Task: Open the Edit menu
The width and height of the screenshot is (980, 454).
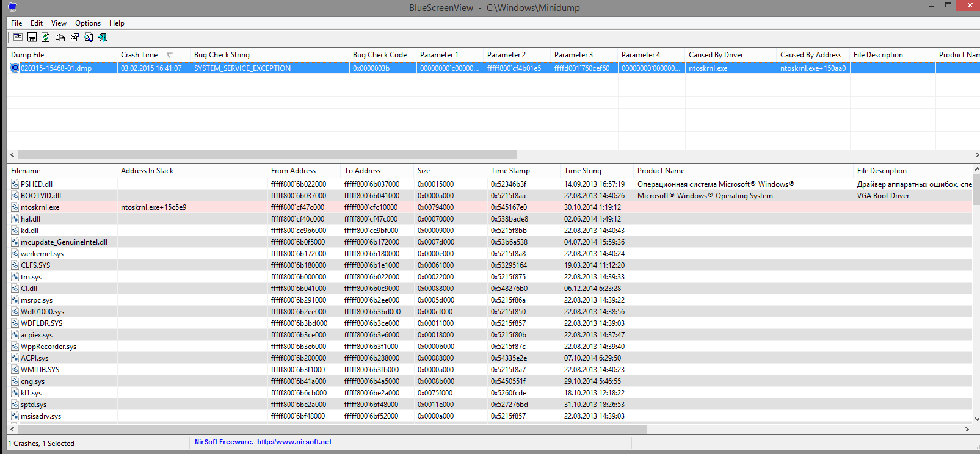Action: point(37,23)
